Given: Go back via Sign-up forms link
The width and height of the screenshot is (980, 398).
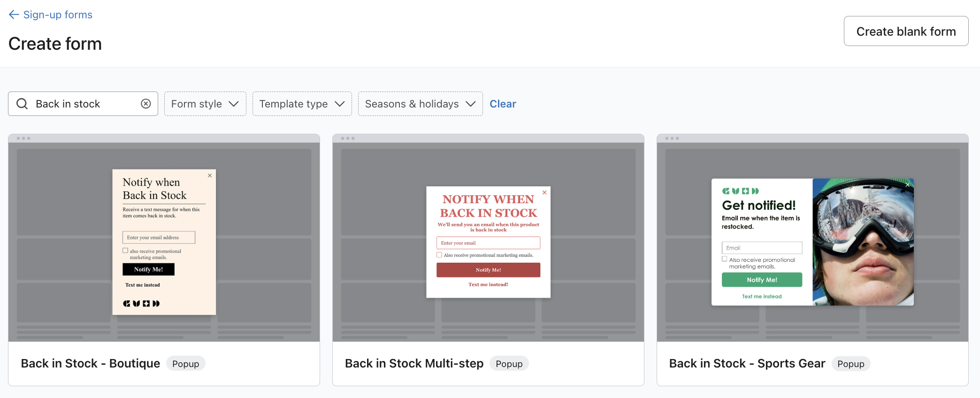Looking at the screenshot, I should (x=58, y=15).
